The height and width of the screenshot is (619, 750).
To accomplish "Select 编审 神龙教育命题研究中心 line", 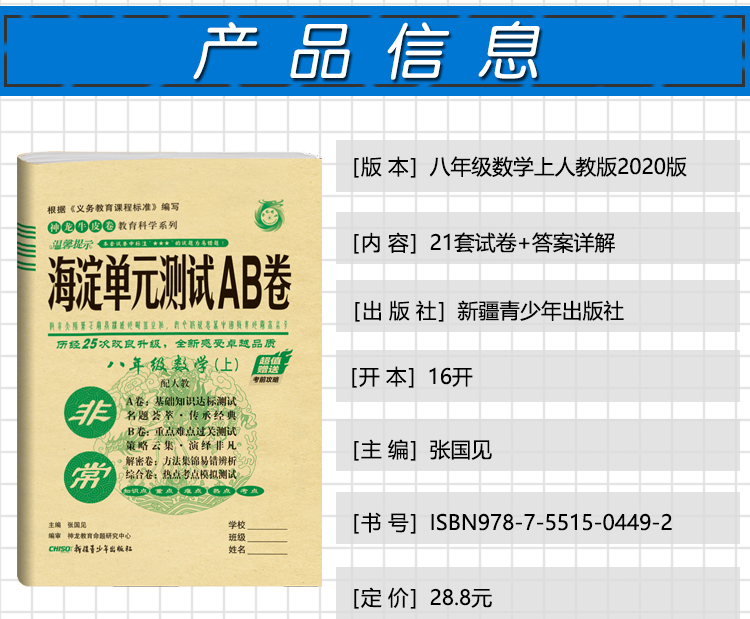I will [x=89, y=536].
